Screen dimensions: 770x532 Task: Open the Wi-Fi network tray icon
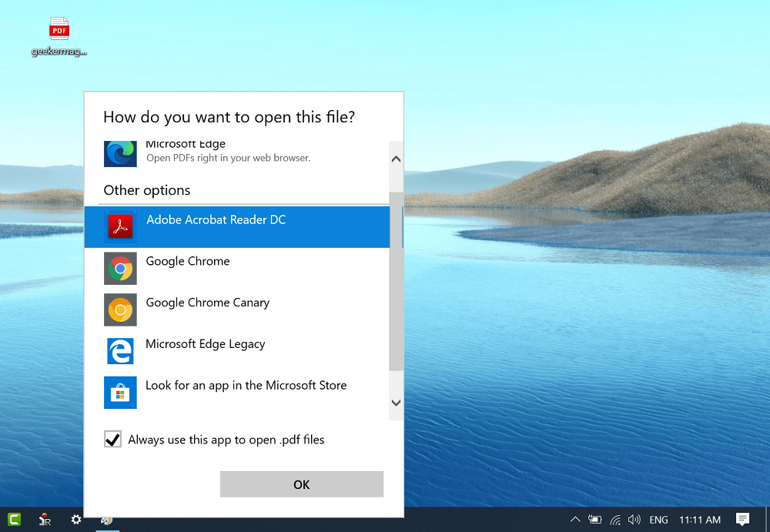click(x=614, y=519)
